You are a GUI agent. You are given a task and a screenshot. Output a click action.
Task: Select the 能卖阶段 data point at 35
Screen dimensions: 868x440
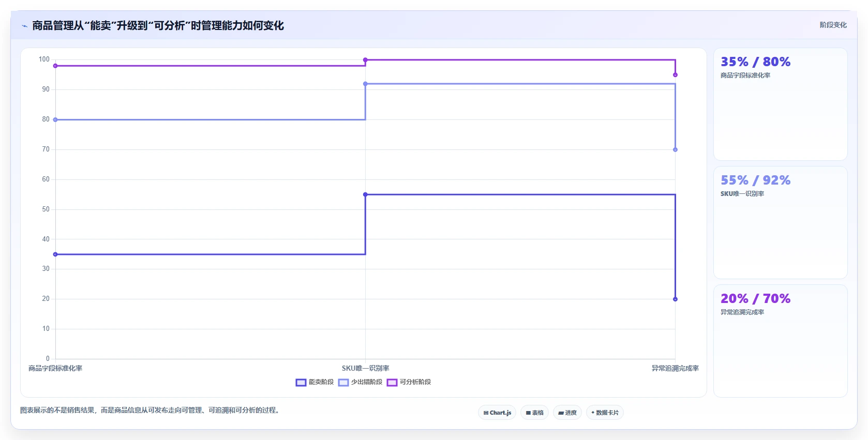coord(55,254)
